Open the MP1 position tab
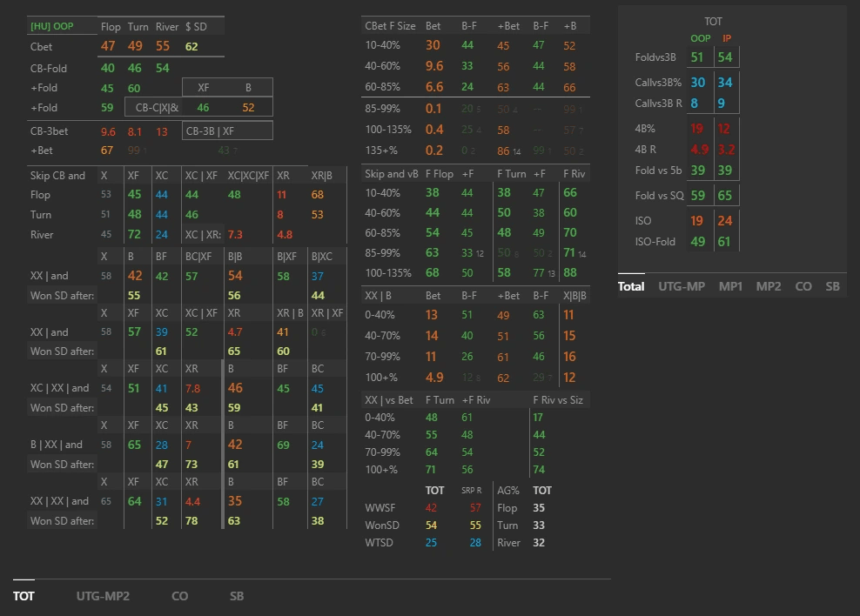Screen dimensions: 860x616 coord(731,285)
